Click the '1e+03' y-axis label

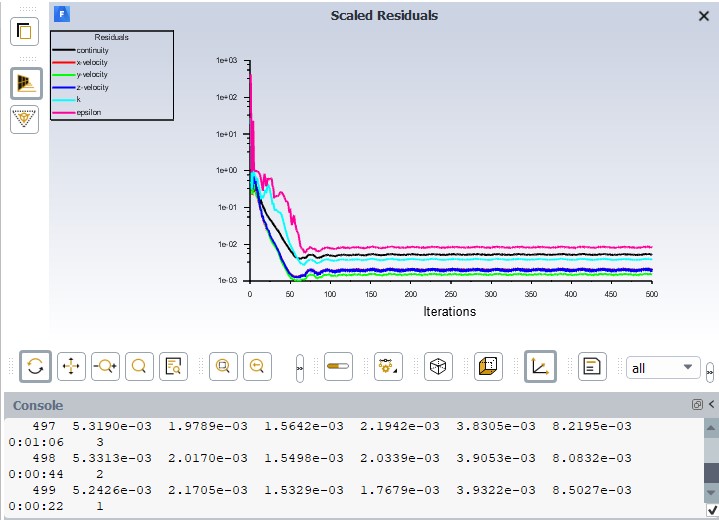(x=227, y=60)
